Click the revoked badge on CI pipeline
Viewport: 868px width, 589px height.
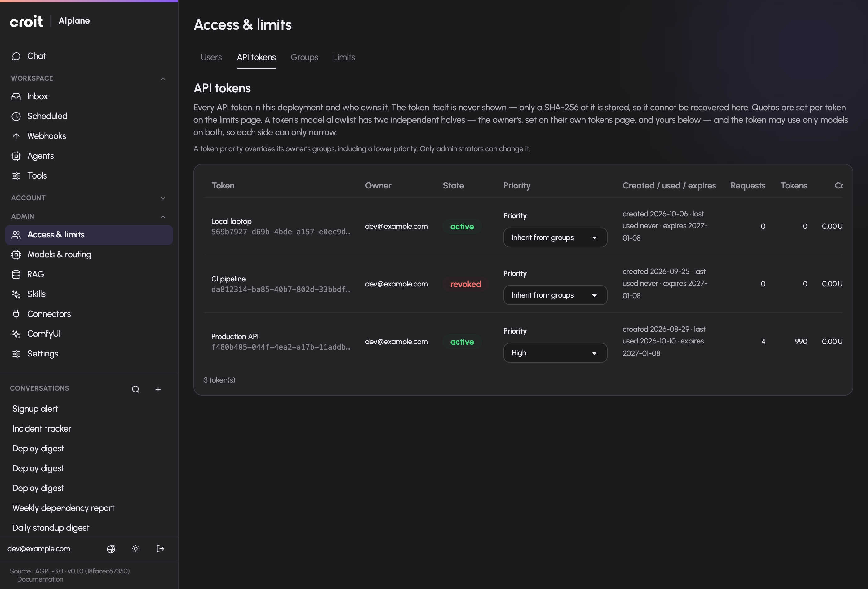tap(465, 284)
